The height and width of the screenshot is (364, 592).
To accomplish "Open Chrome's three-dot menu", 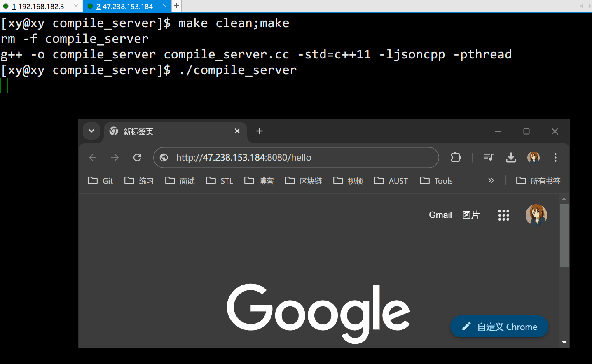I will pyautogui.click(x=555, y=157).
